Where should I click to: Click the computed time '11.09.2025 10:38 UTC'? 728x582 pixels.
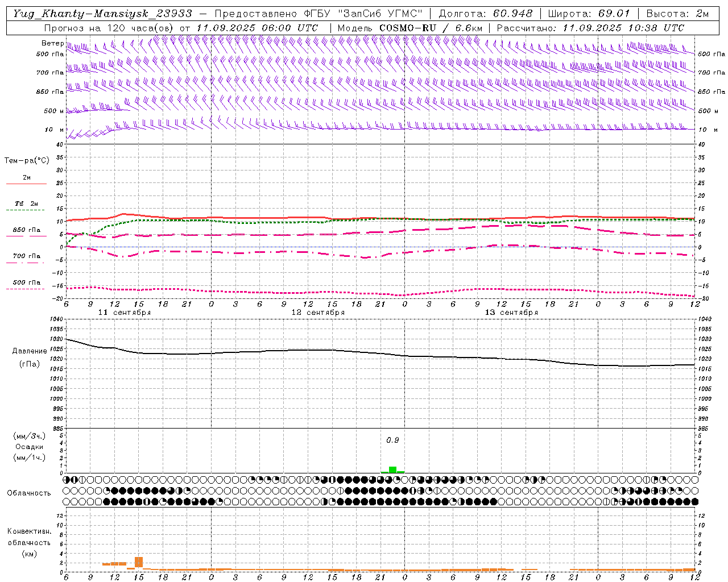pos(623,28)
